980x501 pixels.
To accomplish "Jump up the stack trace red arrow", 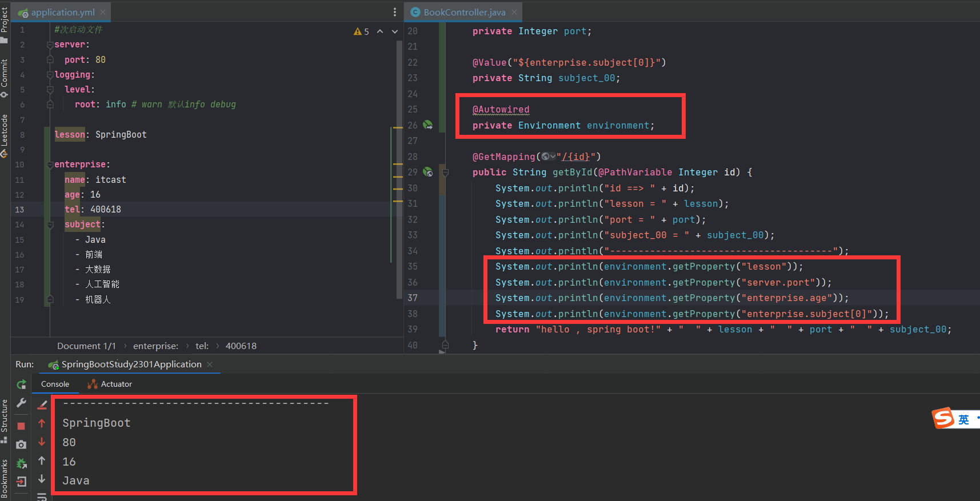I will pos(42,423).
